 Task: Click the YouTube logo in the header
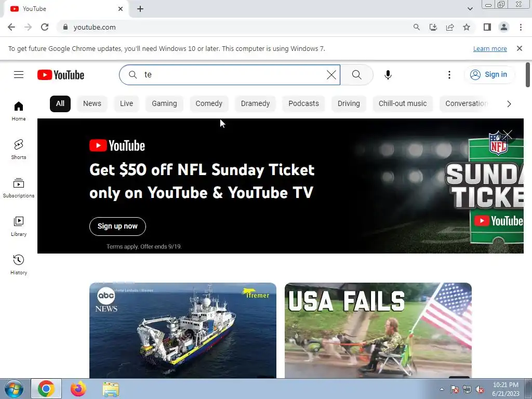tap(61, 75)
